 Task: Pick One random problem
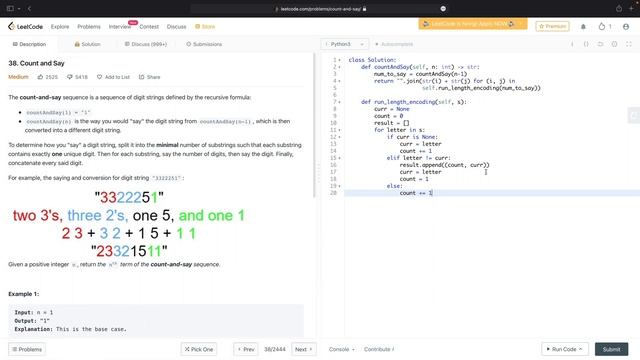(199, 349)
